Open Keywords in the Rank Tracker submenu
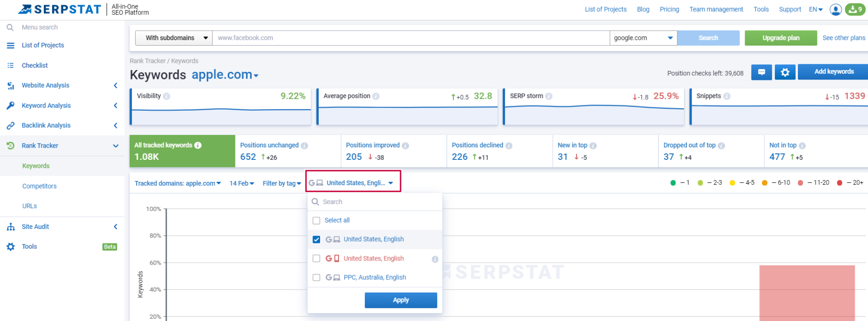The image size is (868, 321). coord(36,166)
